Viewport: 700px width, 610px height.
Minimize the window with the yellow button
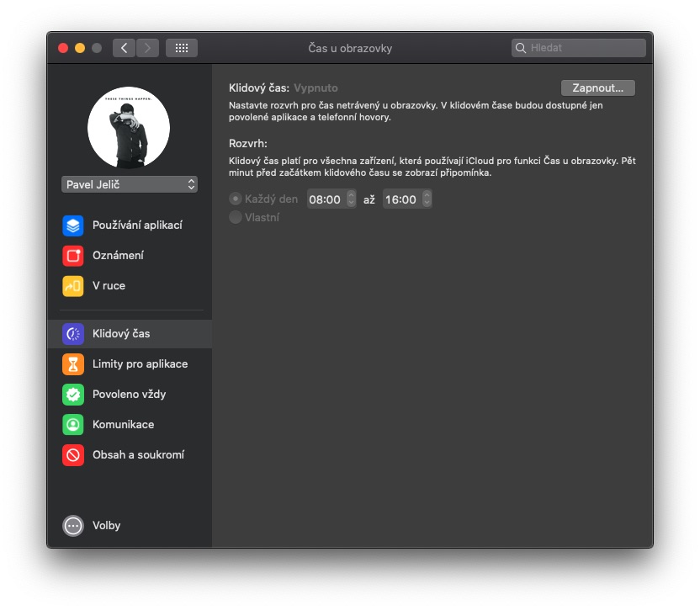[80, 48]
